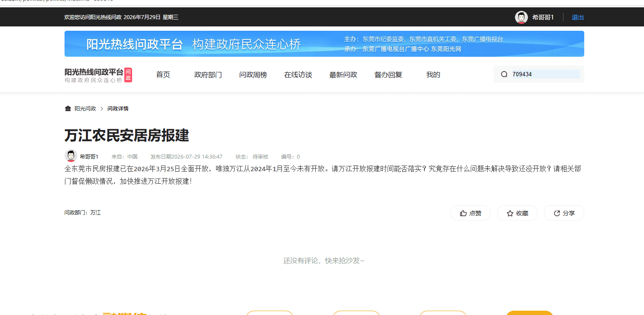Open the 政府部门 menu
The width and height of the screenshot is (644, 315).
pos(208,75)
